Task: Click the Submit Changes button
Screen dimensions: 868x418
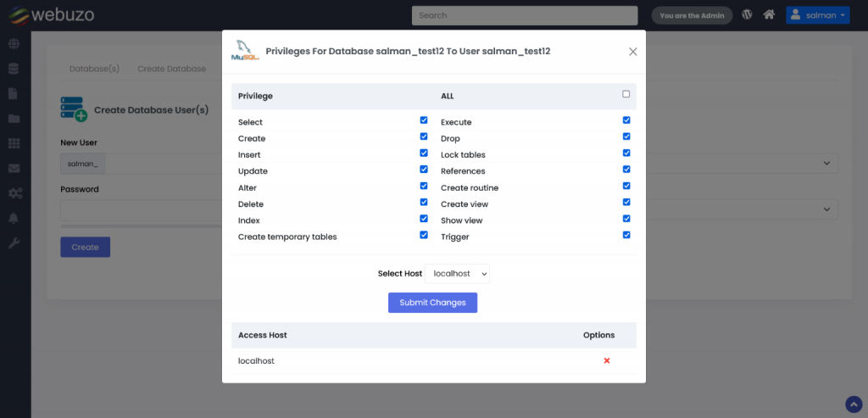Action: (x=432, y=303)
